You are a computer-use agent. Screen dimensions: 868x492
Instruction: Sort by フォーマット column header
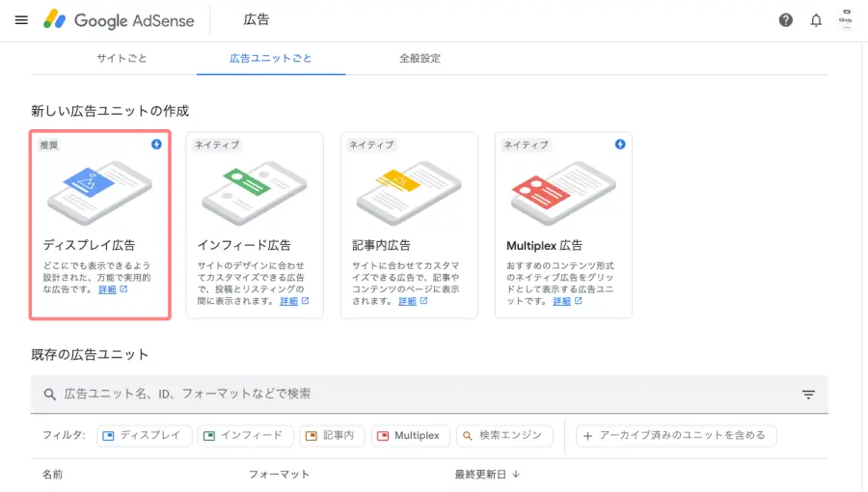[x=279, y=475]
